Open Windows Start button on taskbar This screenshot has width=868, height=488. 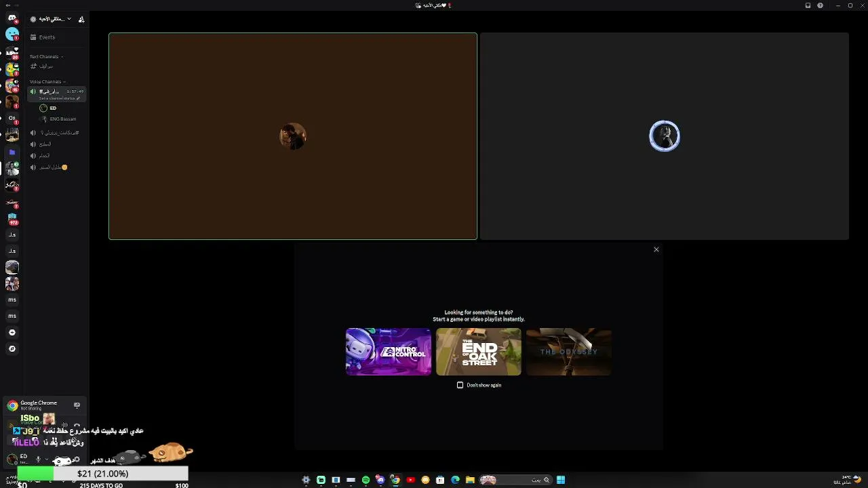561,480
